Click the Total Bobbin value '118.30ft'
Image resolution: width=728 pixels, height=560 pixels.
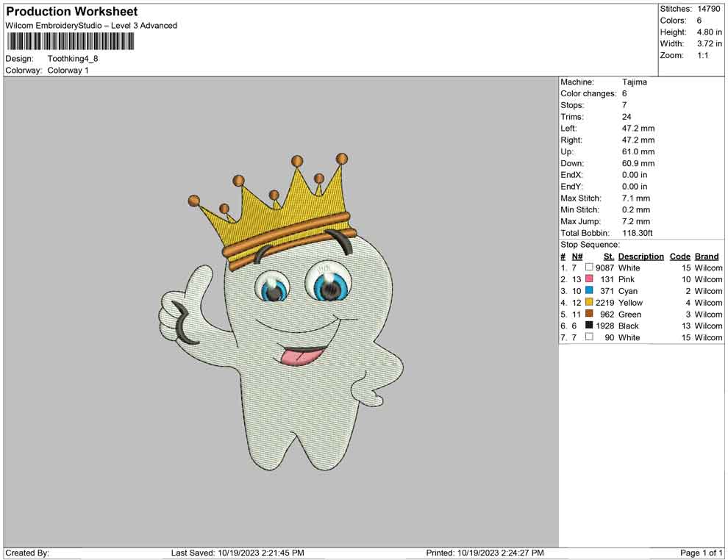tap(638, 232)
